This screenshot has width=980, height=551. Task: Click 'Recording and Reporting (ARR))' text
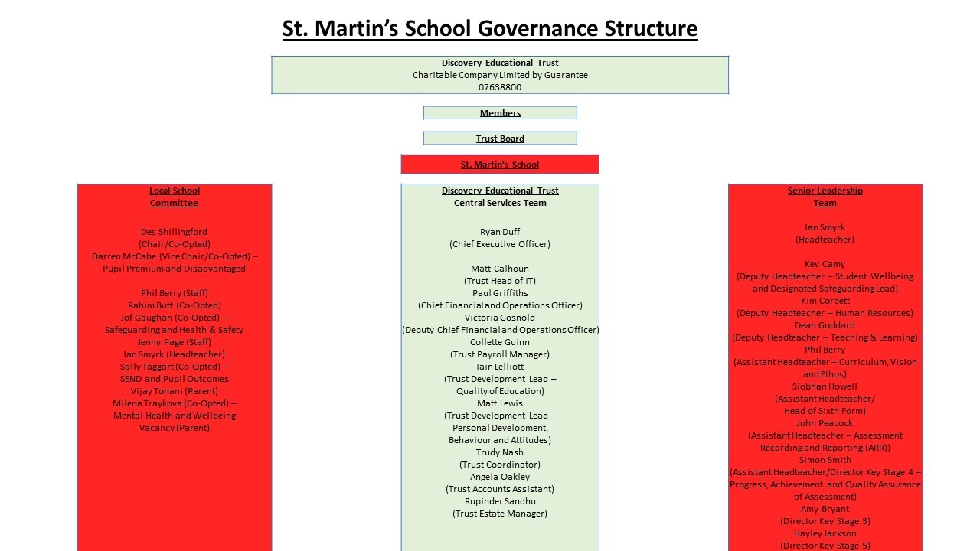point(825,448)
